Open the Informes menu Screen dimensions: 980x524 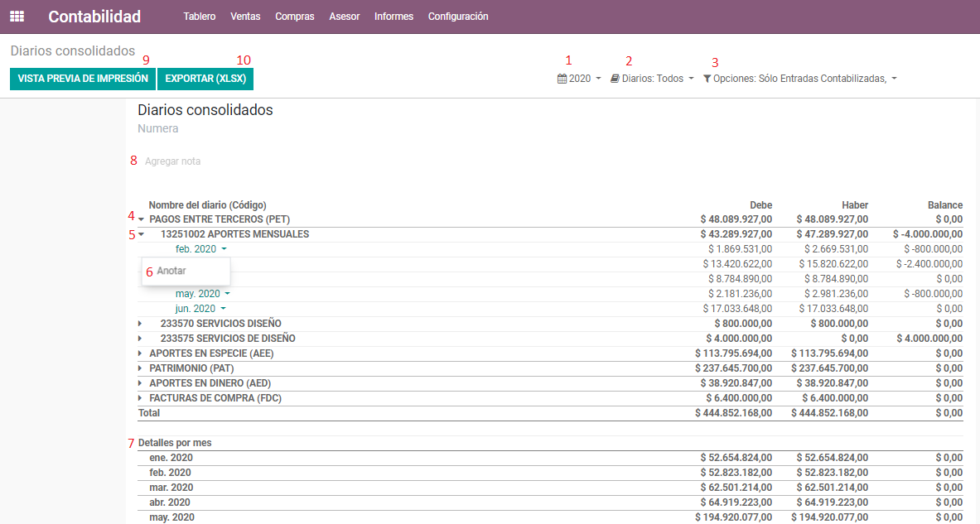pyautogui.click(x=393, y=17)
